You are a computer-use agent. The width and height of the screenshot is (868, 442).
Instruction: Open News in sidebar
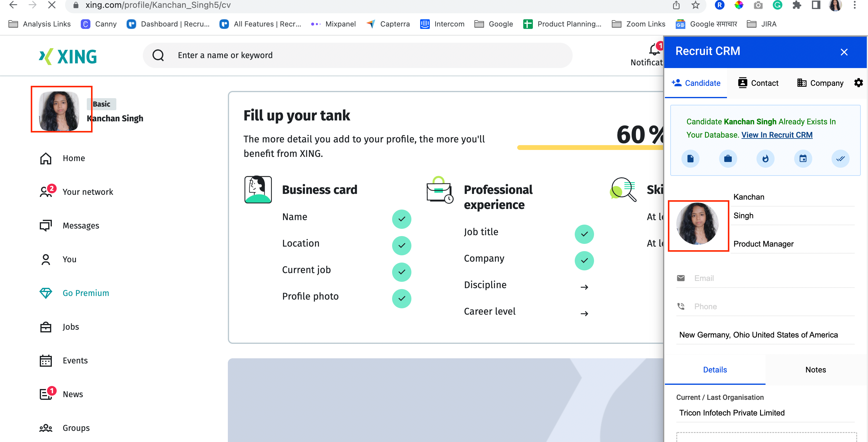coord(61,394)
